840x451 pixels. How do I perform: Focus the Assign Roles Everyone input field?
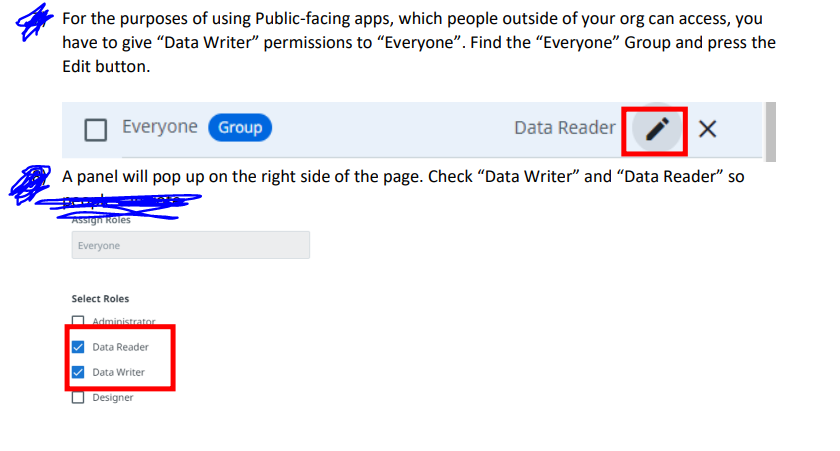pyautogui.click(x=191, y=245)
